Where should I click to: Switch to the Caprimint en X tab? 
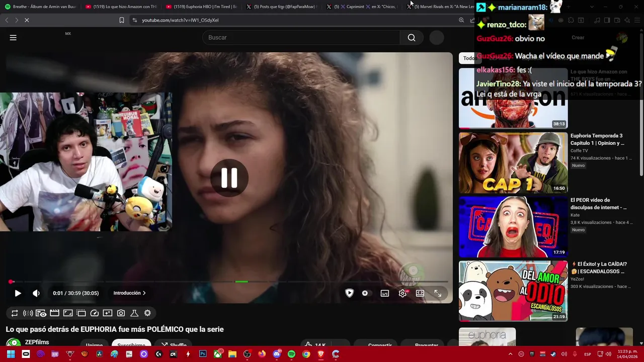pos(362,7)
